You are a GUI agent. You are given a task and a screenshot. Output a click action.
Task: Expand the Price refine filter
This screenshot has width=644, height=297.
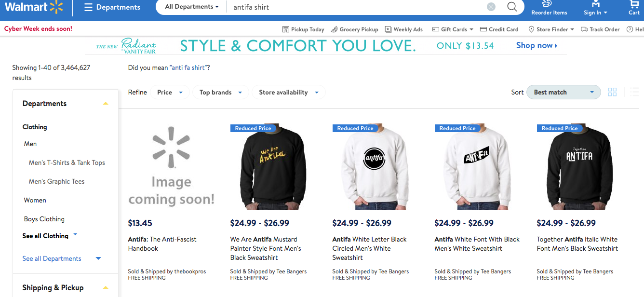pos(170,92)
